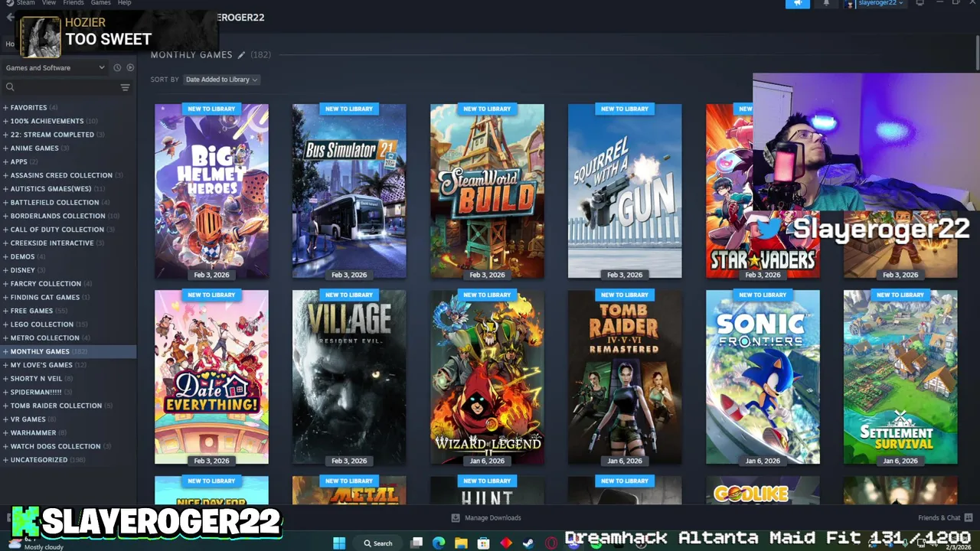Open the Steam notifications bell
This screenshot has width=980, height=551.
click(x=826, y=3)
